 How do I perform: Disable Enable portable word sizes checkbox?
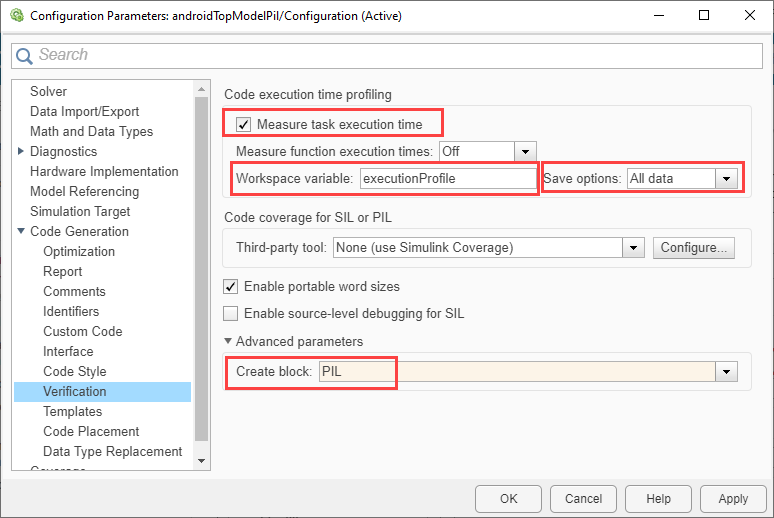click(x=231, y=286)
